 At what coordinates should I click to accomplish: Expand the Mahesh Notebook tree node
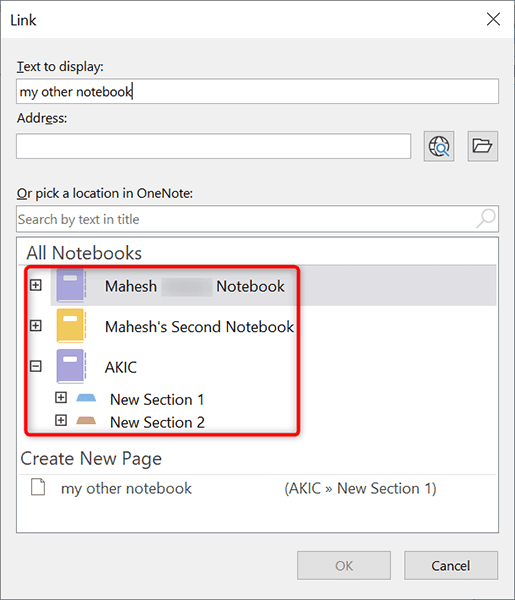36,285
